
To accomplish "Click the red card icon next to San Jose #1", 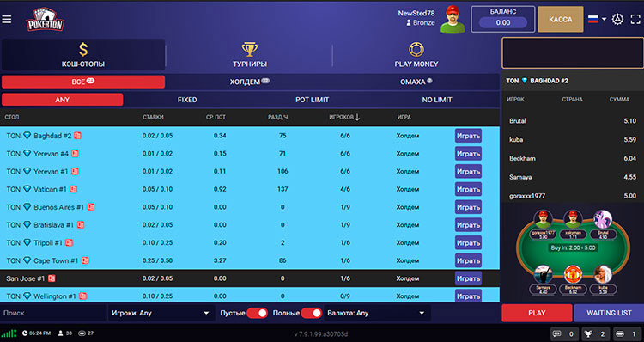I will 52,278.
